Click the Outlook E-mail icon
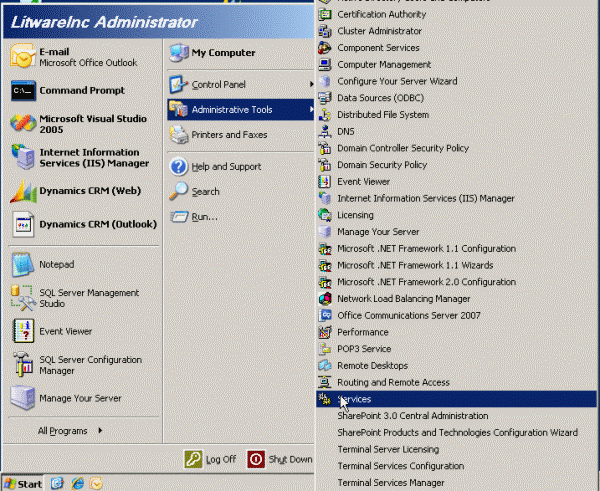The width and height of the screenshot is (600, 491). pos(23,57)
